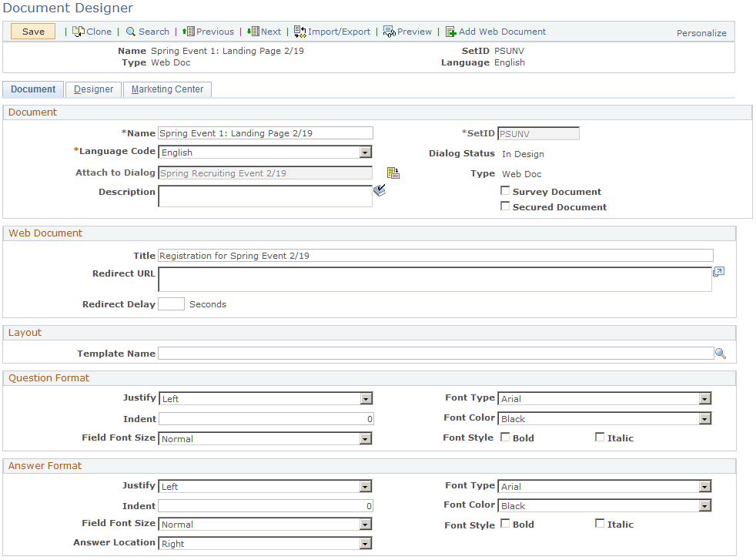
Task: Click the Description text area
Action: click(265, 196)
